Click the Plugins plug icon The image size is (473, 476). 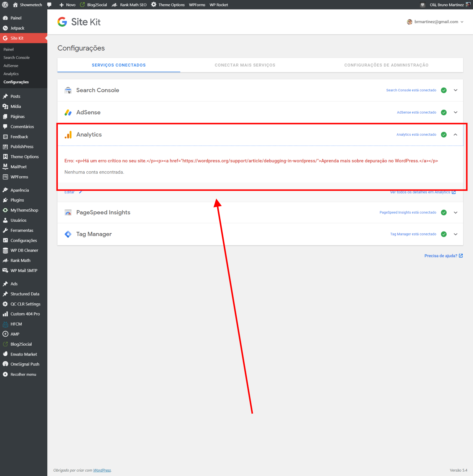pyautogui.click(x=5, y=200)
